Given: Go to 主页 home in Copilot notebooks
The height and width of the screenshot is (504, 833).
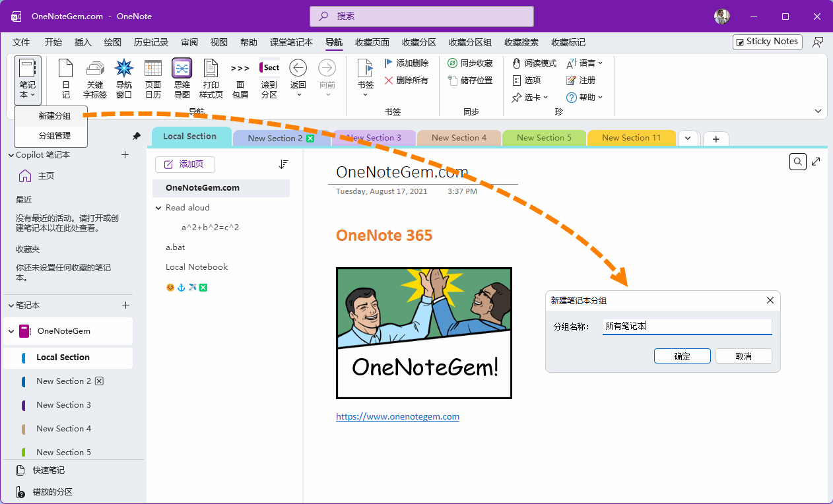Looking at the screenshot, I should (x=37, y=176).
